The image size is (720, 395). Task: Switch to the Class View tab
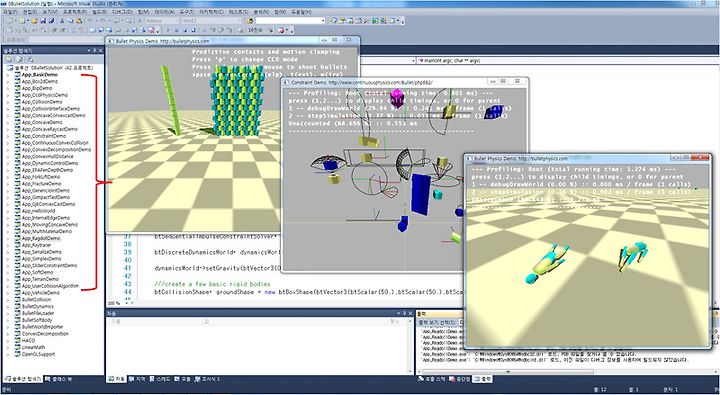click(59, 379)
